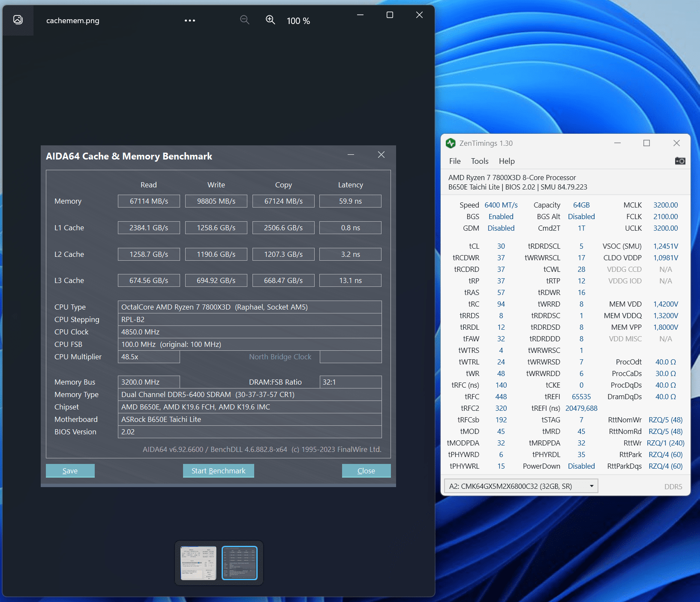This screenshot has height=602, width=700.
Task: Click the Memory Latency value 59.9 ns
Action: (x=351, y=201)
